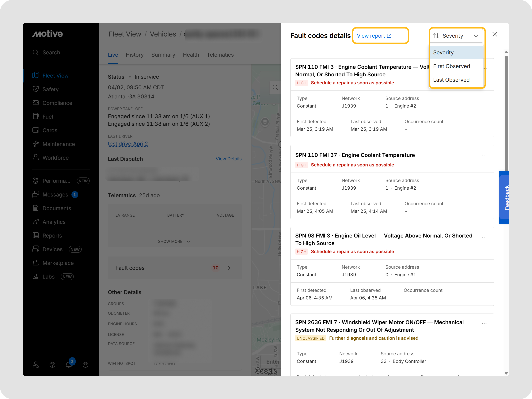Click the Analytics chart icon
532x399 pixels.
point(36,222)
